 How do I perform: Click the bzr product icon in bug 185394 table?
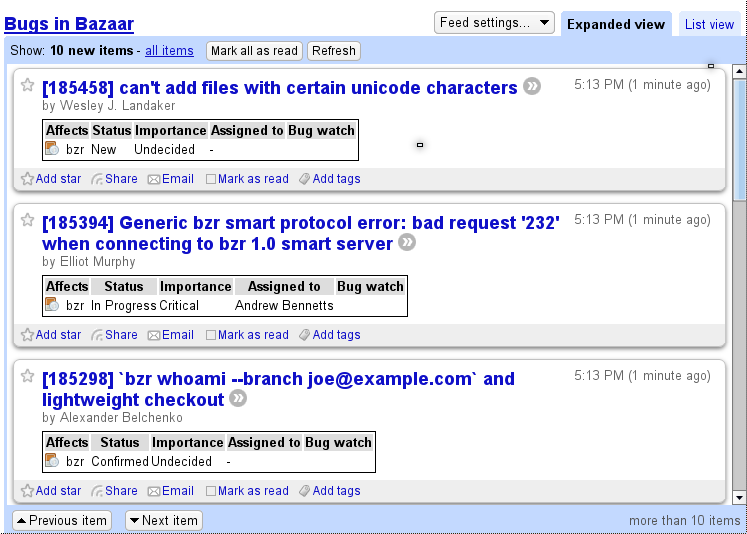(x=52, y=304)
